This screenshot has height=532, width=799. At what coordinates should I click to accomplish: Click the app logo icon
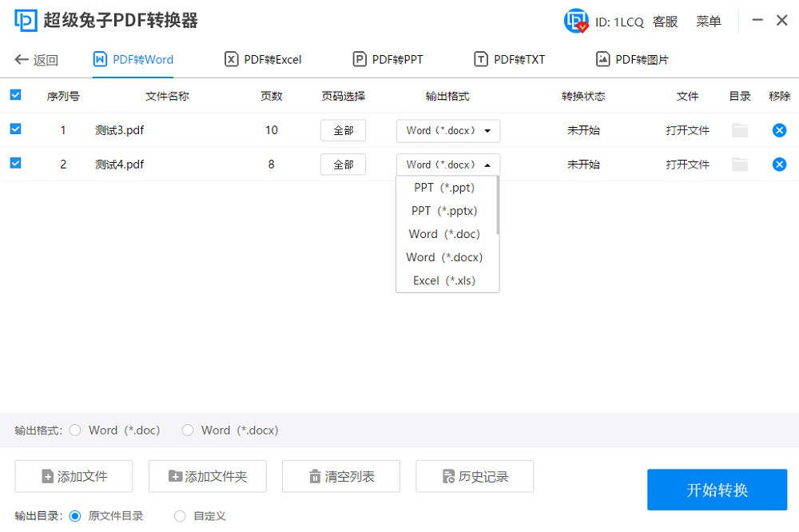tap(26, 20)
